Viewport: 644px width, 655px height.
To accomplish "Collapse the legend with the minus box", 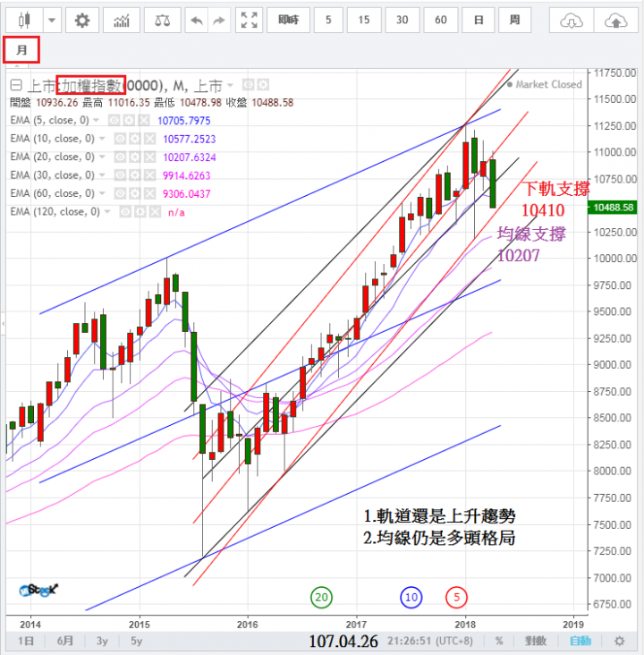I will tap(16, 85).
